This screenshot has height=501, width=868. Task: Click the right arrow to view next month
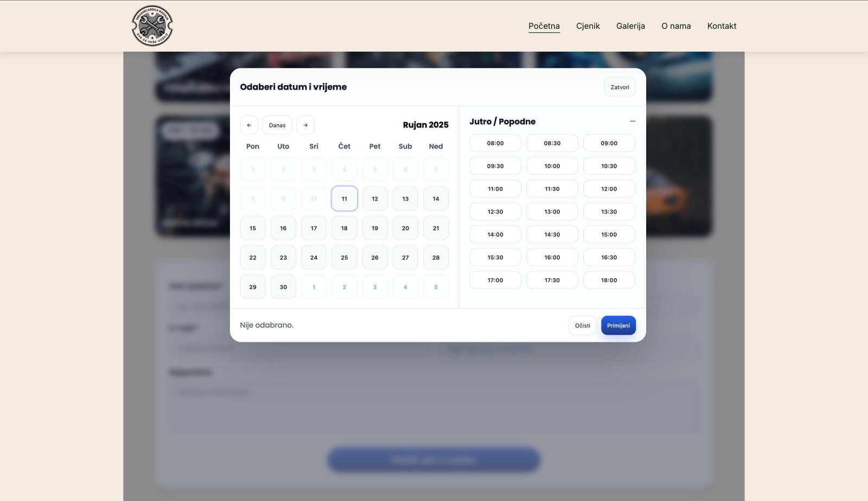point(305,125)
